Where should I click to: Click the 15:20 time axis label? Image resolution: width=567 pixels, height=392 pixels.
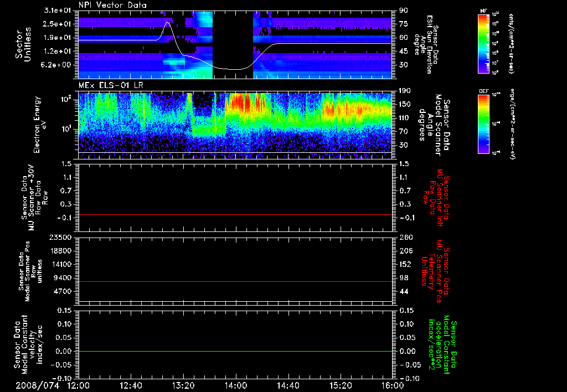(x=341, y=386)
